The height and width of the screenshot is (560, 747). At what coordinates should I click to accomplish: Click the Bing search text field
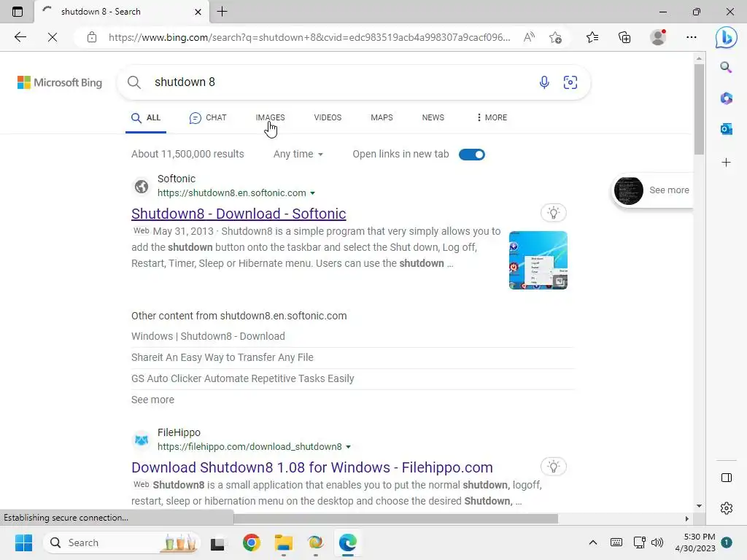pyautogui.click(x=343, y=82)
